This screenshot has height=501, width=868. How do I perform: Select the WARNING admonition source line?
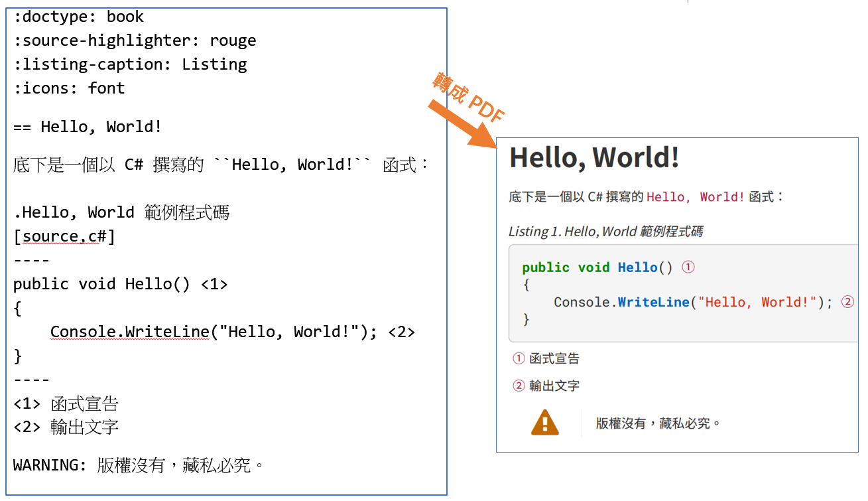pyautogui.click(x=138, y=465)
